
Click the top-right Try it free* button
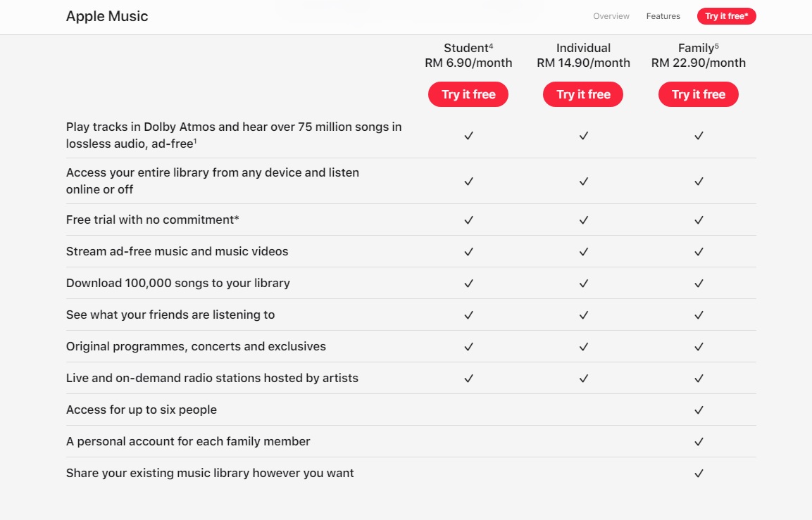click(x=727, y=16)
